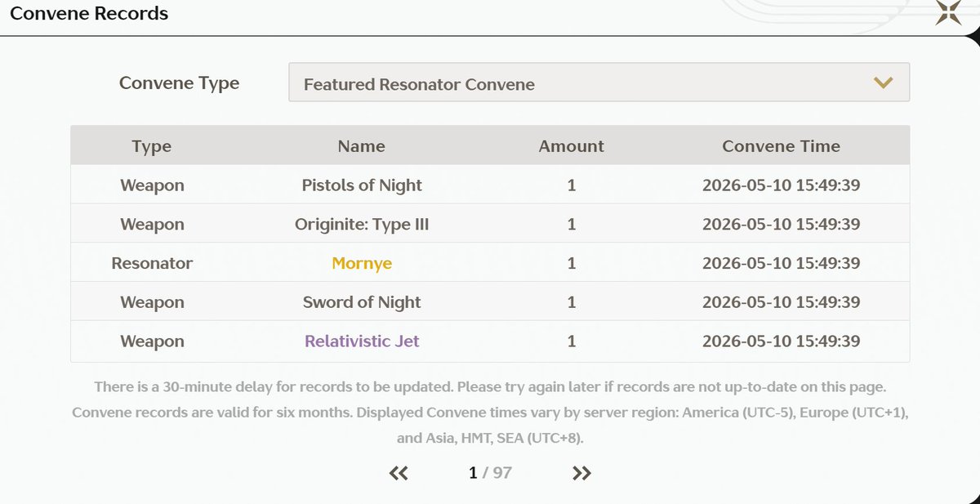
Task: Expand the Convene Type dropdown arrow
Action: click(883, 83)
